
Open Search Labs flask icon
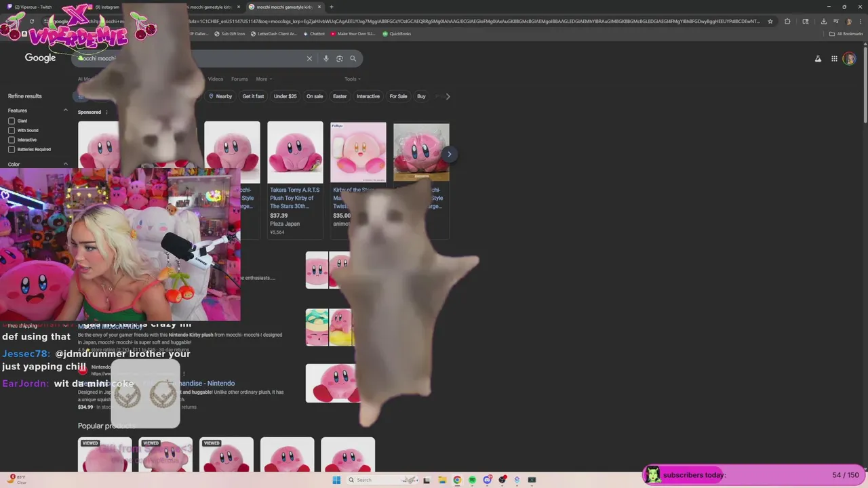click(x=818, y=59)
